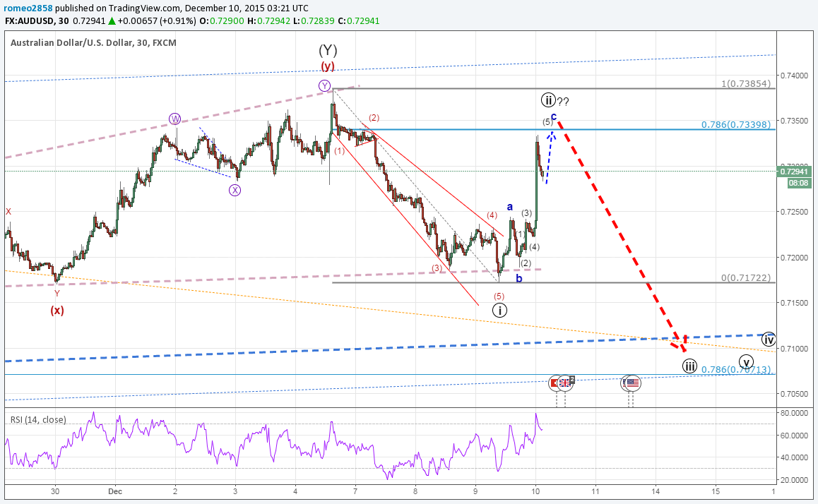This screenshot has width=818, height=504.
Task: Click the low value L:0.72839 in header
Action: point(314,21)
